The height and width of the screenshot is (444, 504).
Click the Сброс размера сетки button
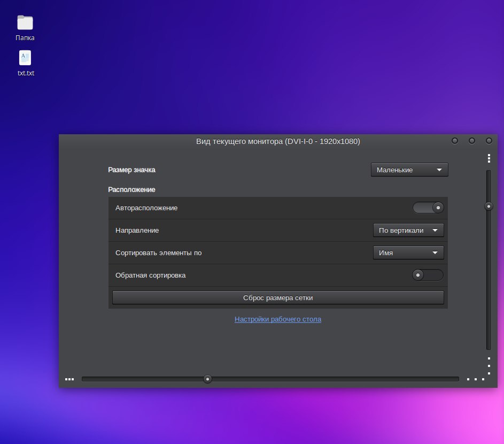(278, 297)
